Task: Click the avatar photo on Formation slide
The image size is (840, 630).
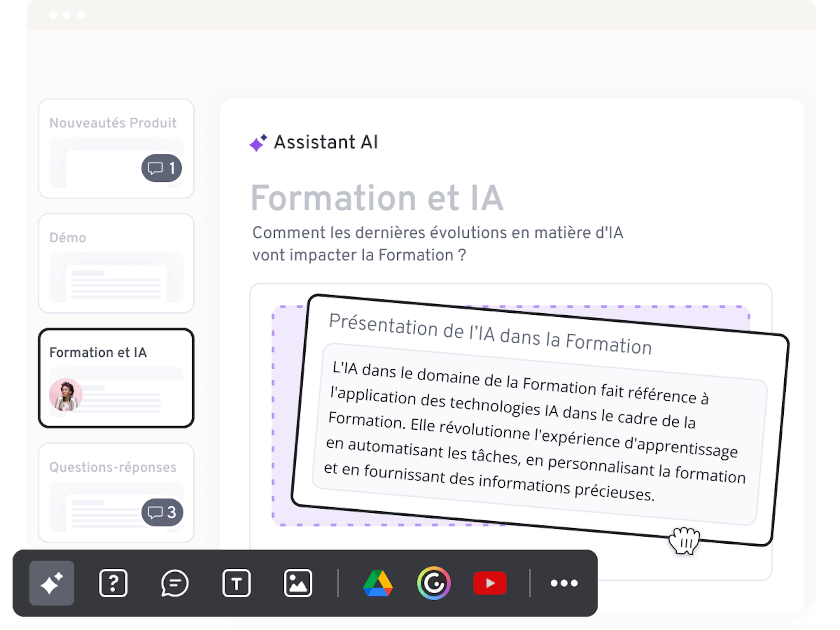Action: pyautogui.click(x=66, y=395)
